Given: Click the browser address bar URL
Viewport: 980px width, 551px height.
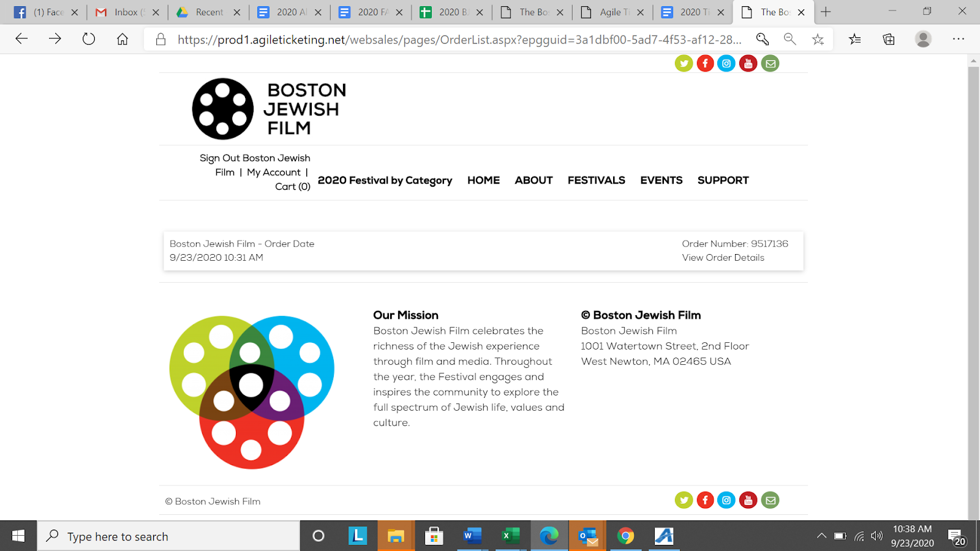Looking at the screenshot, I should (x=459, y=40).
